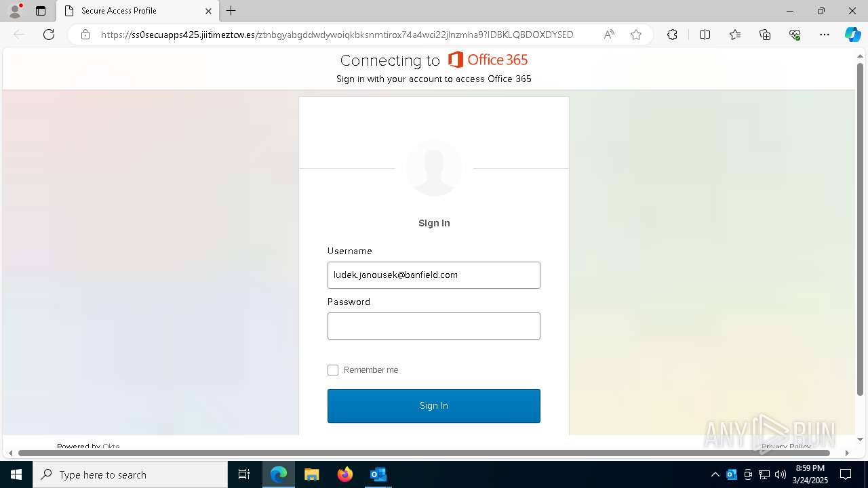Tick the Remember me checkbox
The width and height of the screenshot is (868, 488).
tap(333, 370)
